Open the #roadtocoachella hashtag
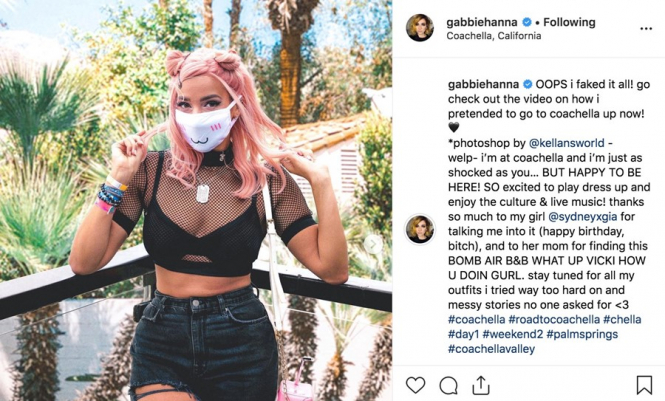The height and width of the screenshot is (401, 665). pyautogui.click(x=554, y=319)
